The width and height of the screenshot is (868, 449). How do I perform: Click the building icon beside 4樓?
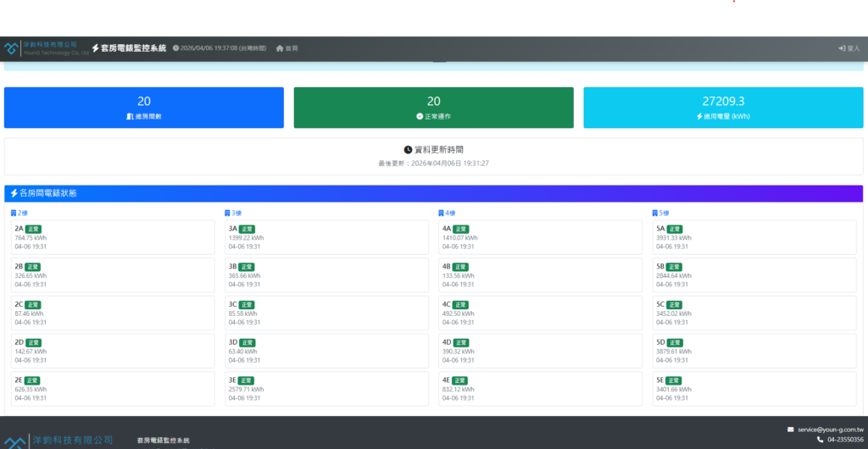(441, 213)
